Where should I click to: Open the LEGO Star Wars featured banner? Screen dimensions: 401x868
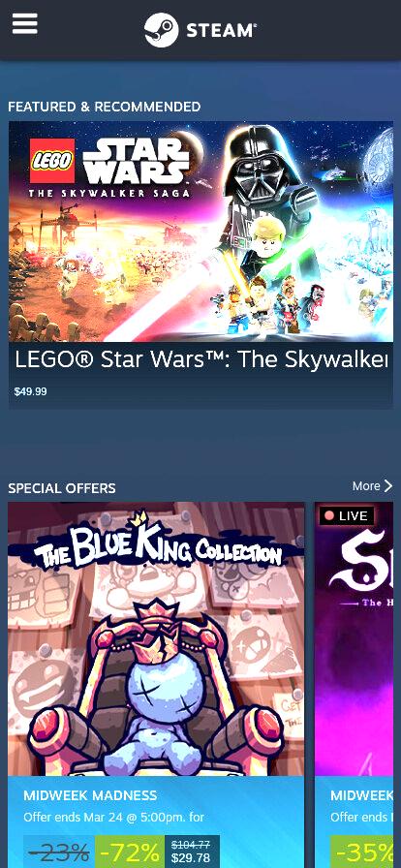[x=200, y=232]
